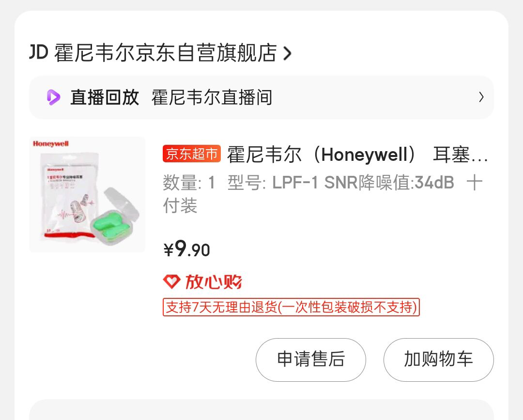Click the chevron after the store name
Image resolution: width=523 pixels, height=420 pixels.
tap(287, 53)
